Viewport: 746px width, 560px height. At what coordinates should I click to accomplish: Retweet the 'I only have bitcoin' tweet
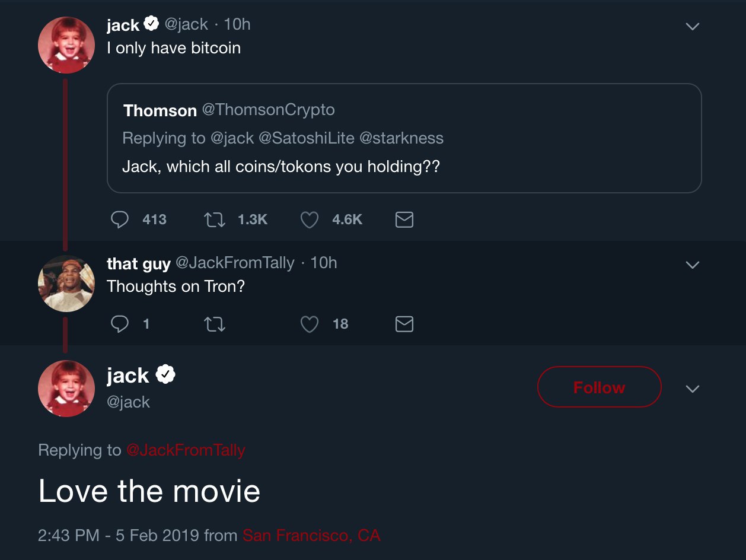(x=214, y=220)
